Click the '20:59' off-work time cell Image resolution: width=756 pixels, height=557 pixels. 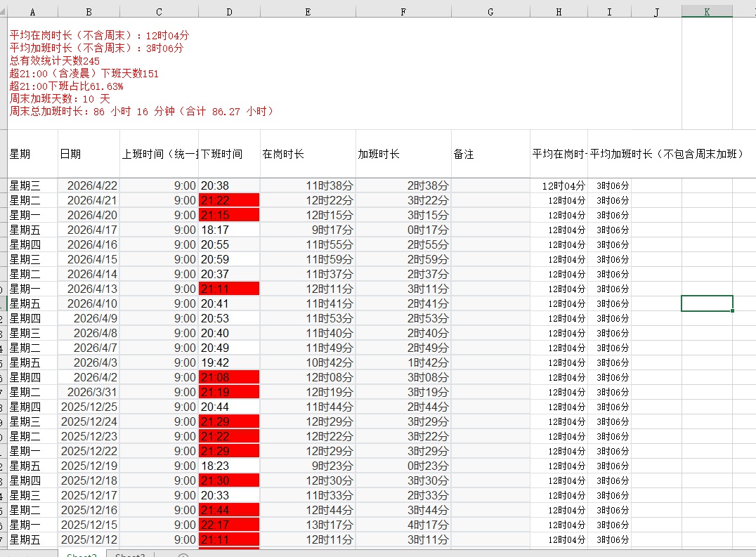229,259
